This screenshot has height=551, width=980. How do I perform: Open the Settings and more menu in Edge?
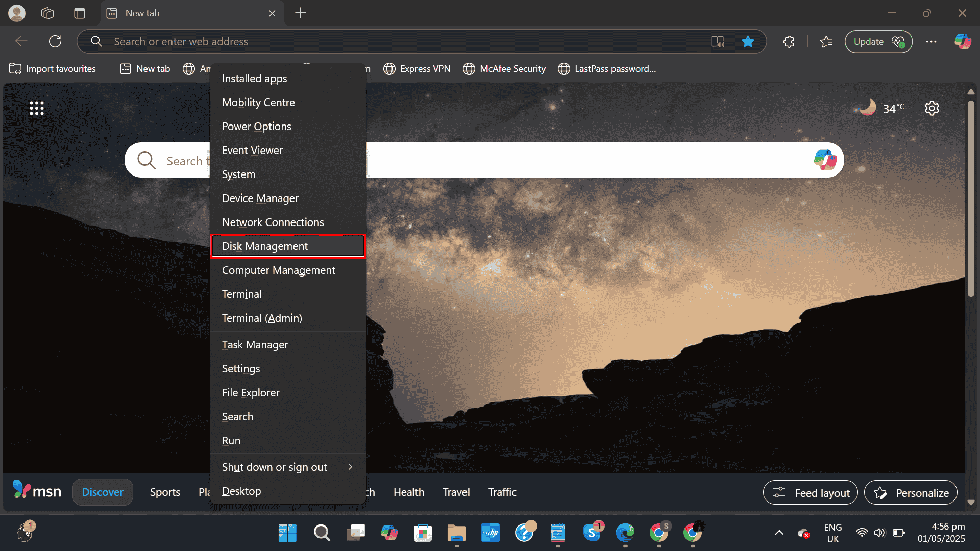pos(931,41)
